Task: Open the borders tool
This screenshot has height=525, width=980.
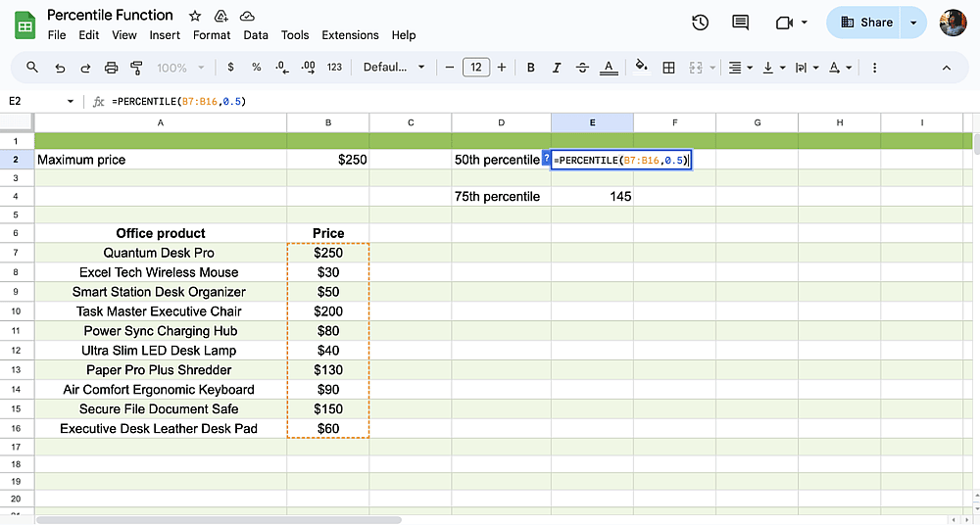Action: [668, 68]
